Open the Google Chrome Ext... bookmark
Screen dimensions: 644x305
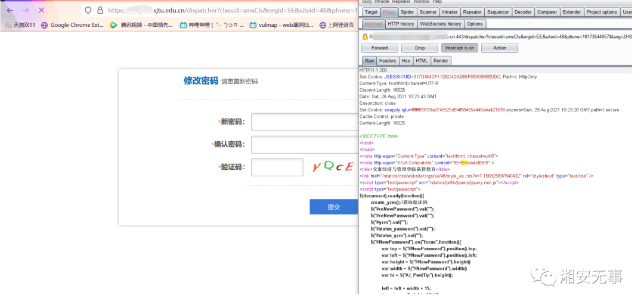coord(72,25)
